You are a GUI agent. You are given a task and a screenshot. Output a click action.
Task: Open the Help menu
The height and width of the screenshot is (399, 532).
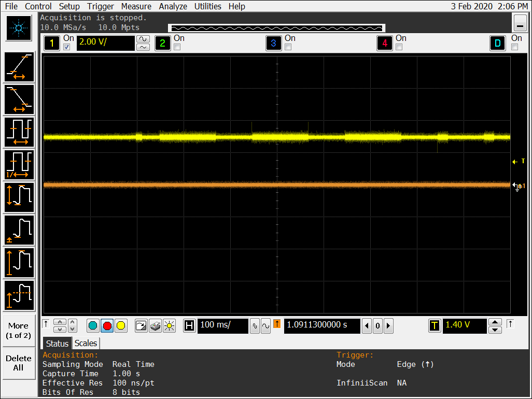click(236, 6)
